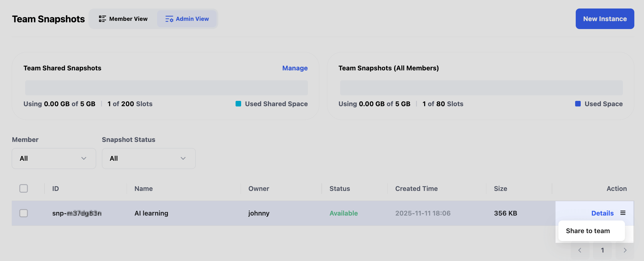Open Details for AI learning snapshot
The width and height of the screenshot is (644, 261).
coord(602,213)
